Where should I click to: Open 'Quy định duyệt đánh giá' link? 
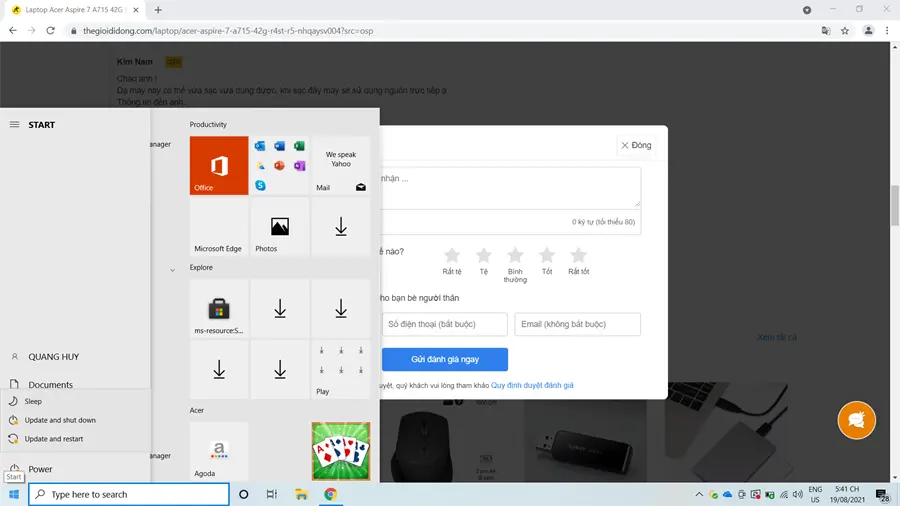click(x=532, y=386)
